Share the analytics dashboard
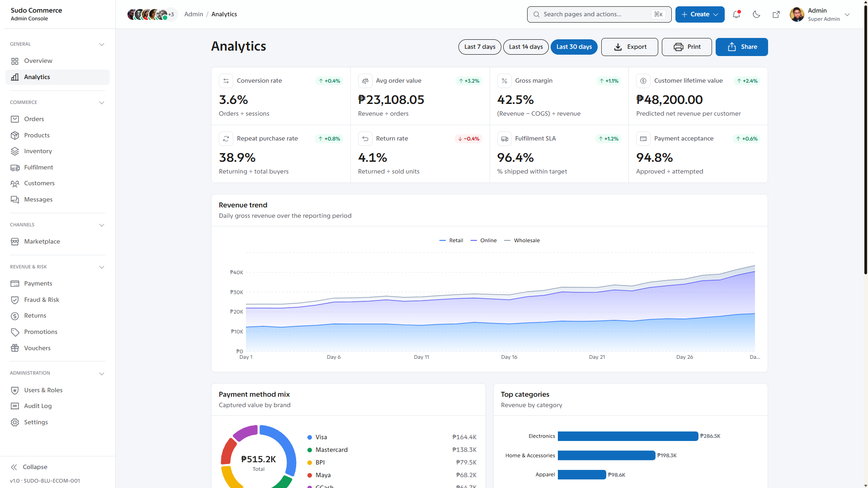The width and height of the screenshot is (868, 488). [742, 47]
